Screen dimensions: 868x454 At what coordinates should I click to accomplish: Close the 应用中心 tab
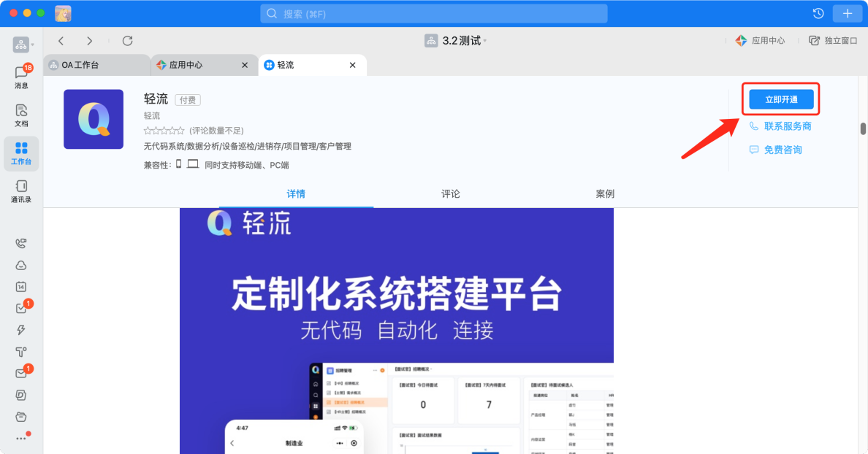point(245,65)
